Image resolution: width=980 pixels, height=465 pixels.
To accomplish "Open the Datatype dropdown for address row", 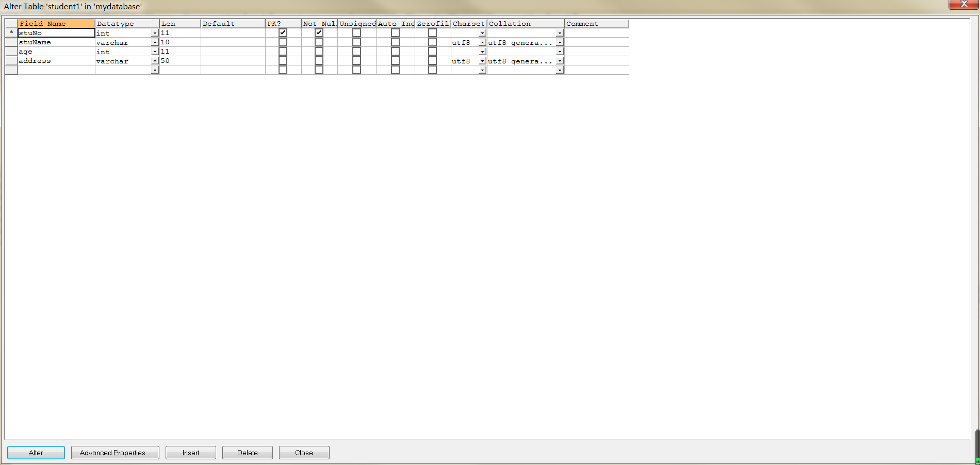I will tap(155, 61).
